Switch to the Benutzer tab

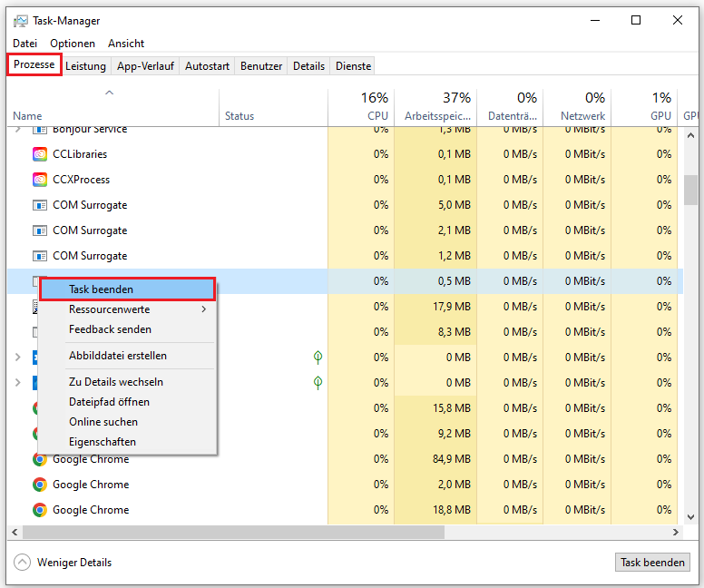tap(261, 66)
